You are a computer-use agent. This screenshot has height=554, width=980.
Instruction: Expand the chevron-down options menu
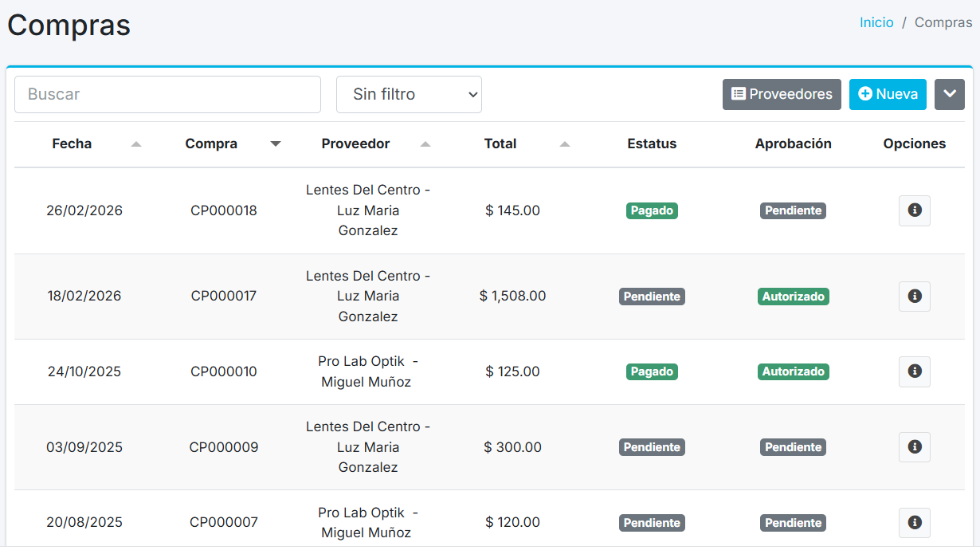pos(949,94)
